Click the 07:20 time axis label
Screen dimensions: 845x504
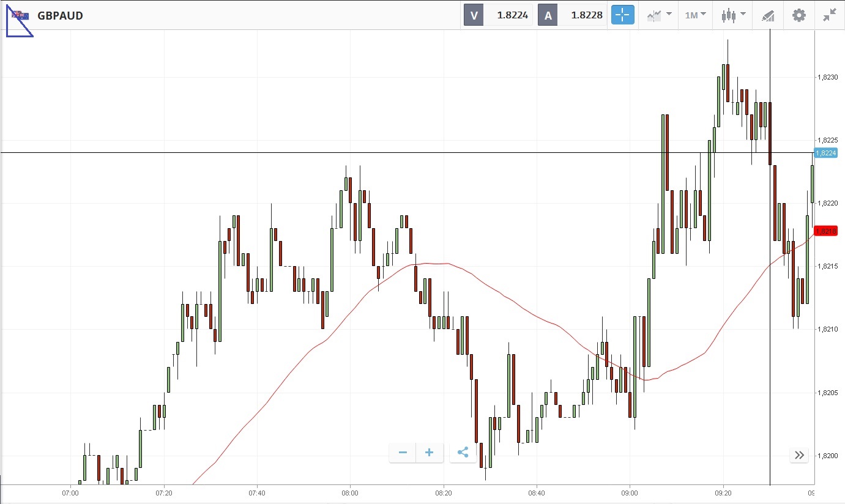(164, 492)
